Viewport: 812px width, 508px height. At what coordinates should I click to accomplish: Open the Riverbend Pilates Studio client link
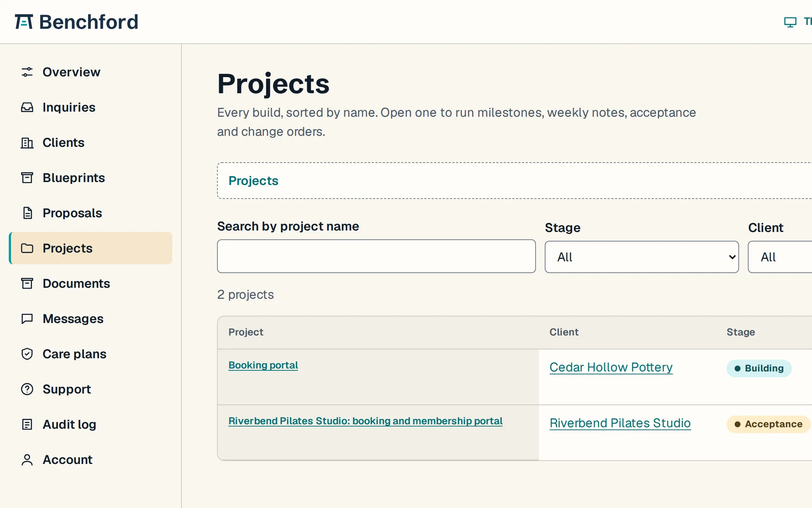tap(620, 423)
